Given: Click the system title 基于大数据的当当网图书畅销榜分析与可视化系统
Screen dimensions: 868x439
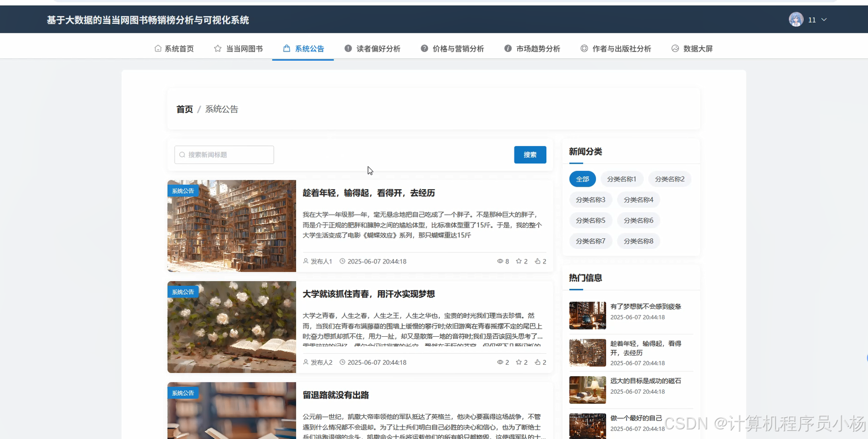Looking at the screenshot, I should [x=148, y=20].
